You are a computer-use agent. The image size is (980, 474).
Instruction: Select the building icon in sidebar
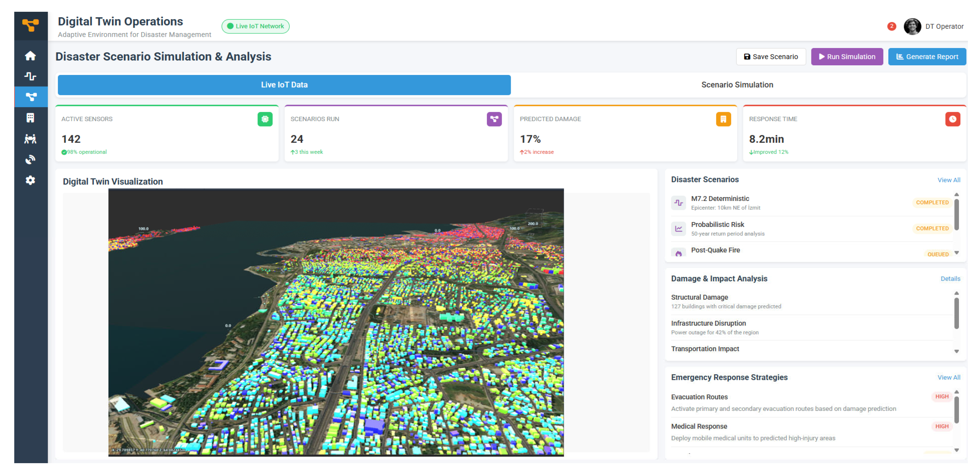(30, 118)
